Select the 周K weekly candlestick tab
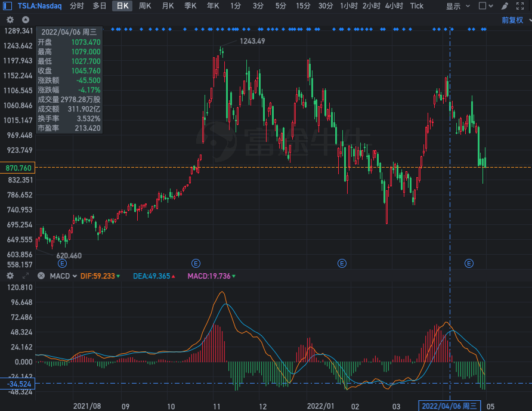The height and width of the screenshot is (411, 532). click(145, 6)
